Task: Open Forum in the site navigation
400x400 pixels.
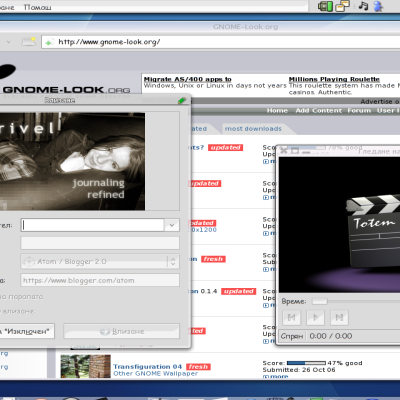Action: tap(359, 110)
